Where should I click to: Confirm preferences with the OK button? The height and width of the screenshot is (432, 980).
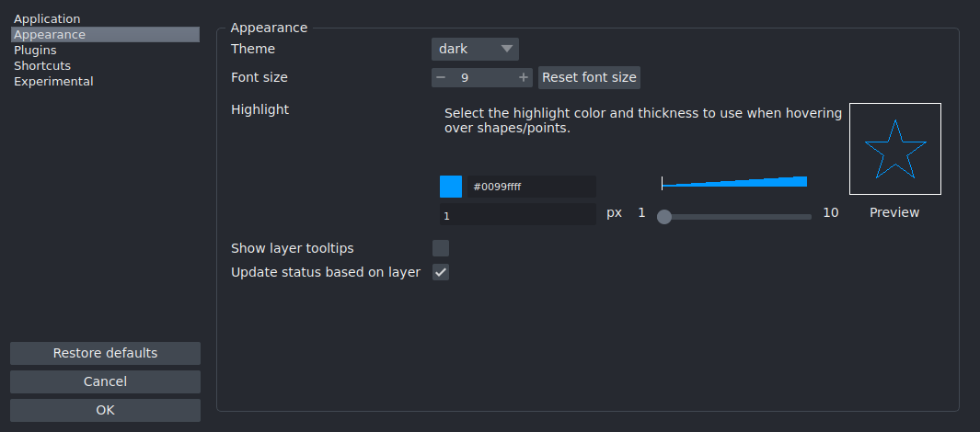tap(105, 410)
